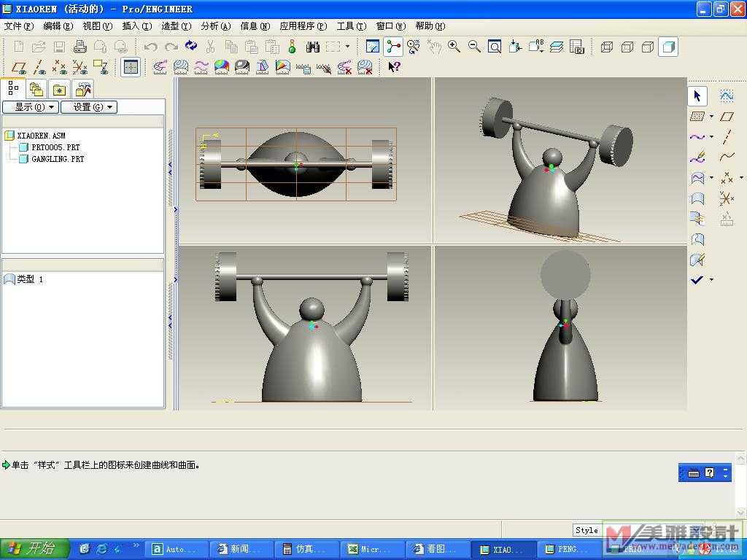
Task: Click the set active plane icon
Action: pos(697,117)
